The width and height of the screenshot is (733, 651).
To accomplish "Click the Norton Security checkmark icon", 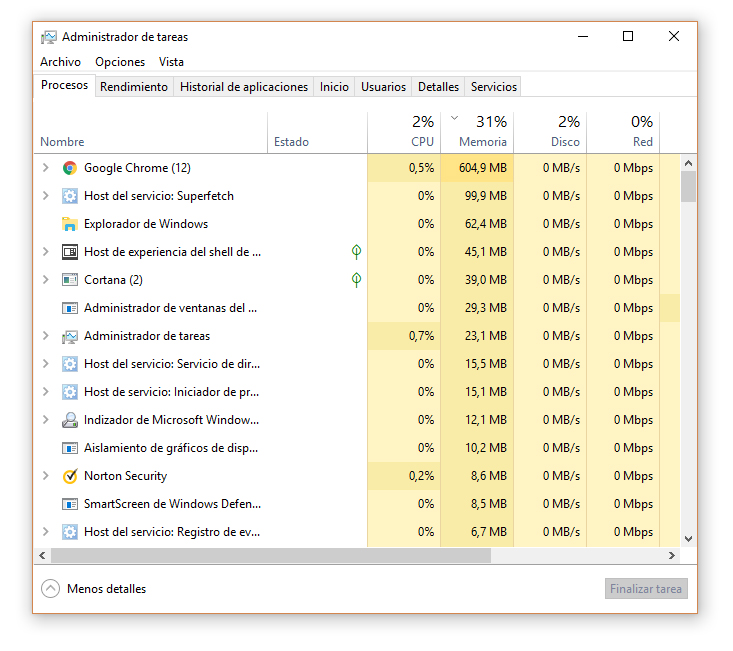I will coord(70,476).
